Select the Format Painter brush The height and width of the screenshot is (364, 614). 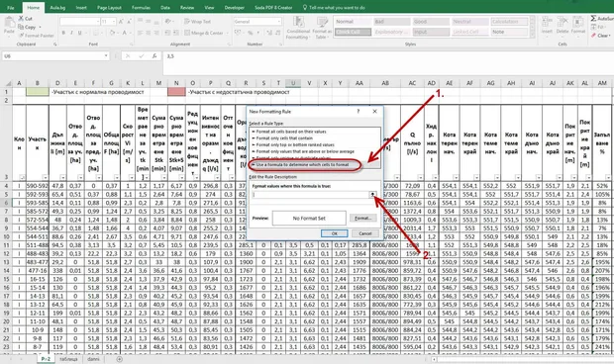[x=36, y=36]
